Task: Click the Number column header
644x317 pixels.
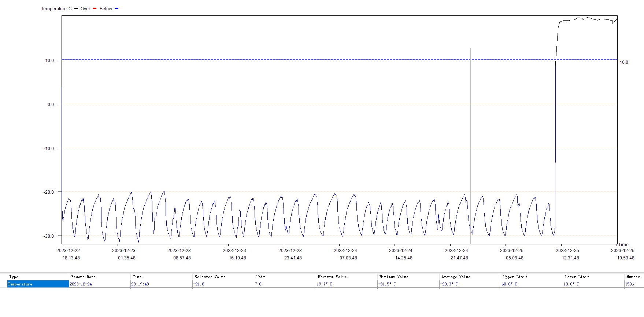Action: [x=634, y=277]
